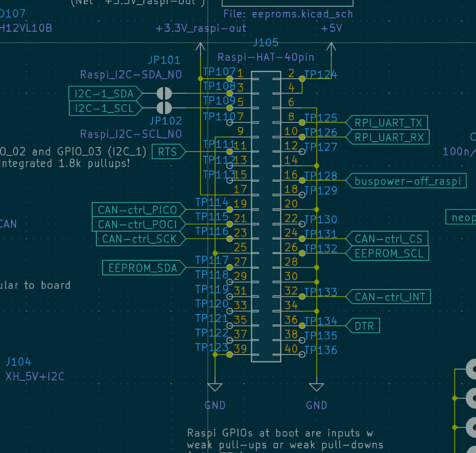476x453 pixels.
Task: Select the GND symbol under pin 39
Action: point(215,387)
